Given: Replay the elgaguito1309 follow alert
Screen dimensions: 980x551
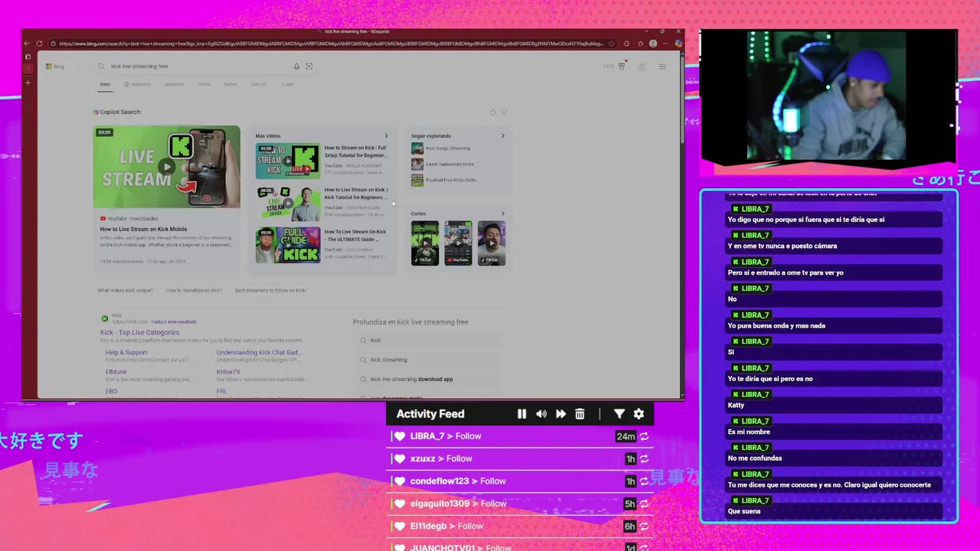Looking at the screenshot, I should point(644,504).
